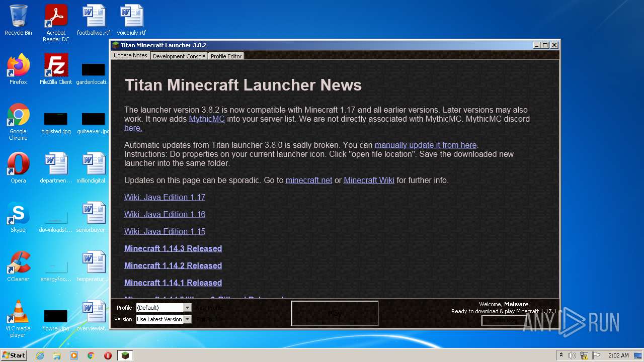The width and height of the screenshot is (644, 362).
Task: Select the seniorbuyer Word document icon
Action: 94,217
